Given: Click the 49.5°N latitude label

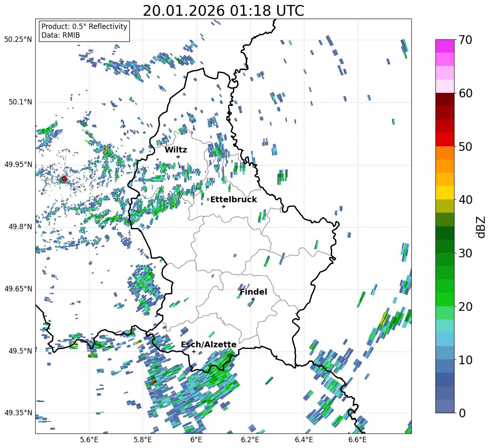Looking at the screenshot, I should click(x=20, y=351).
